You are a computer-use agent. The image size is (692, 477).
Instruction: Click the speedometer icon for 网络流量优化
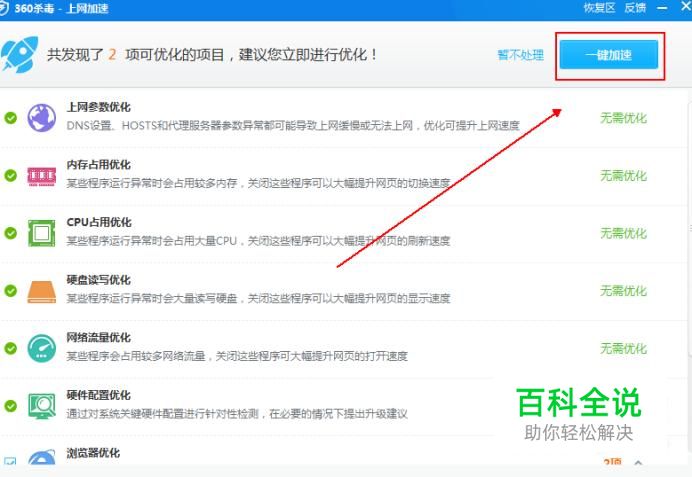[41, 348]
